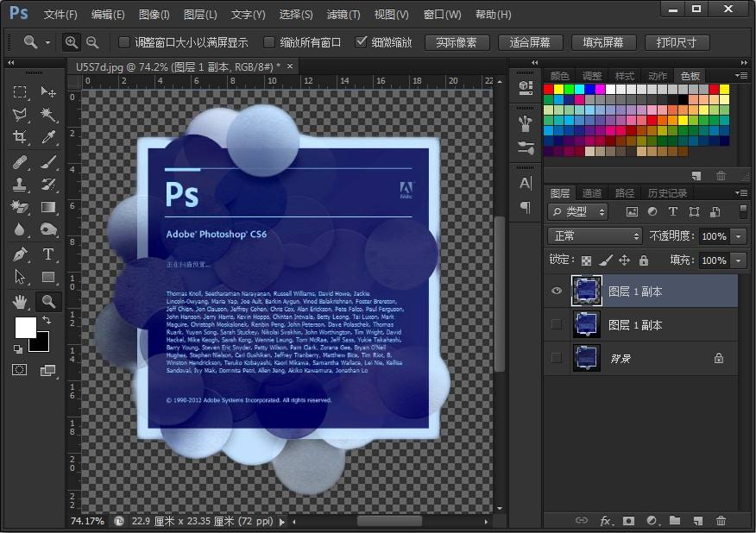Open layer styles via the fx icon
756x533 pixels.
(604, 521)
